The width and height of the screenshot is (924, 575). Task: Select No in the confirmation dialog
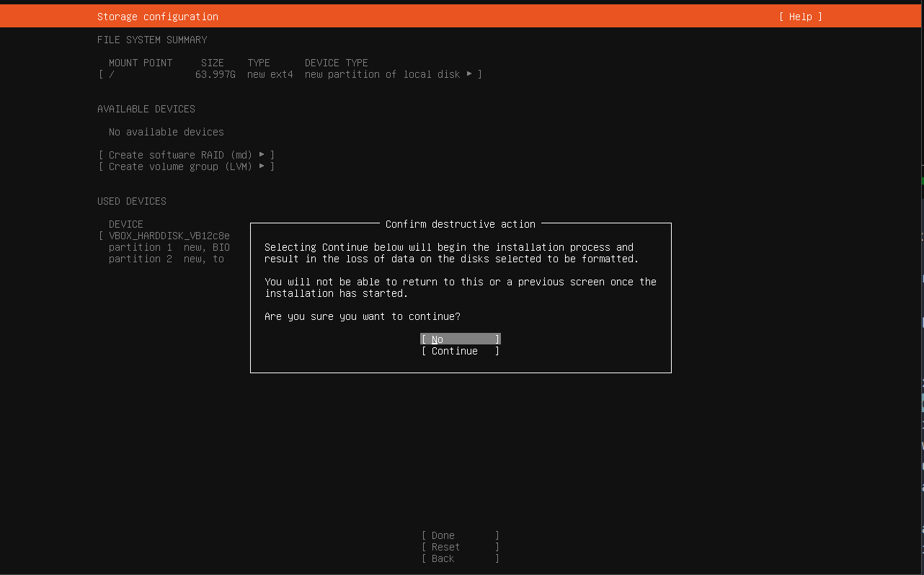(460, 339)
